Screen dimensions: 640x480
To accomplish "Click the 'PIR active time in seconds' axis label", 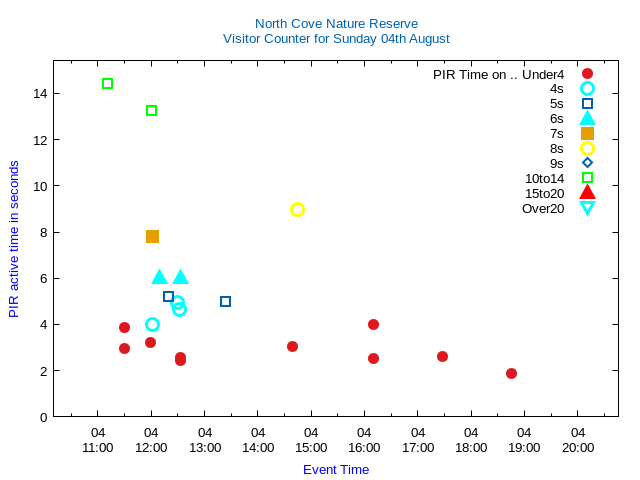I will tap(14, 239).
